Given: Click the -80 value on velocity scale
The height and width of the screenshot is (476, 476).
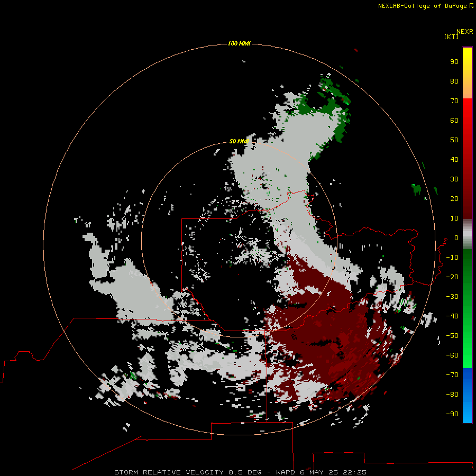Looking at the screenshot, I should (452, 395).
